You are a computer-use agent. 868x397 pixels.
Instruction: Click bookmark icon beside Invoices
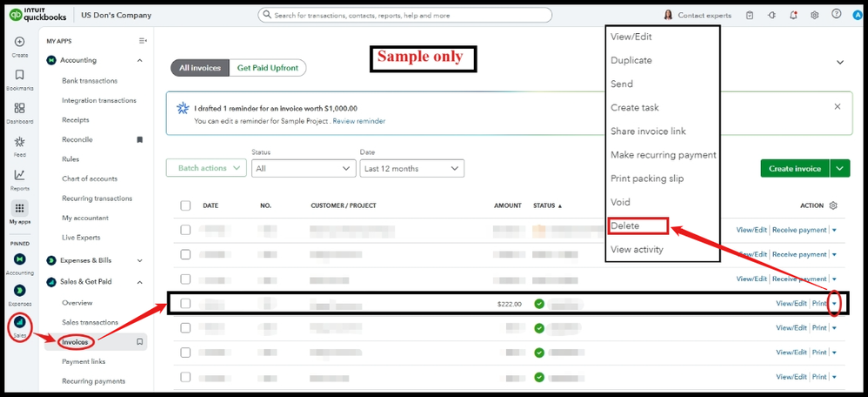(139, 342)
